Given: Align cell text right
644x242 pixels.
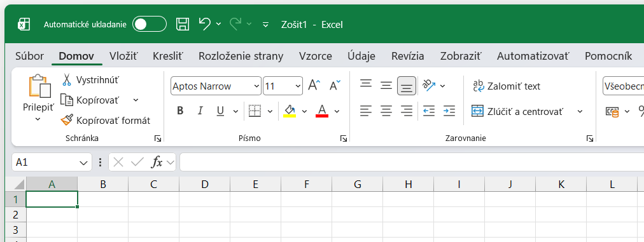Looking at the screenshot, I should [407, 111].
